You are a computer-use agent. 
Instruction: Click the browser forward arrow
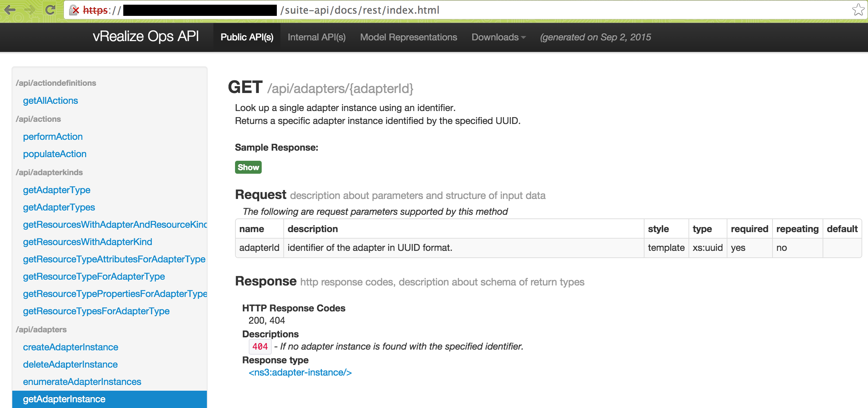click(x=30, y=10)
